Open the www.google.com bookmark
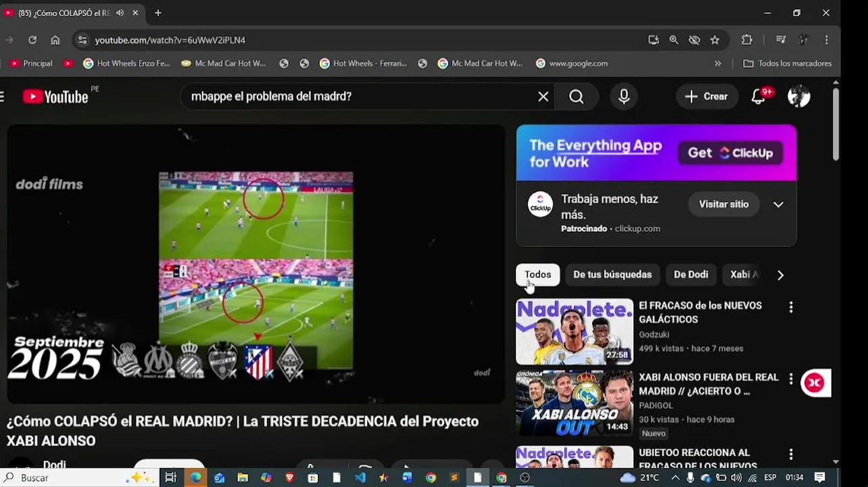Screen dimensions: 868x487 572,63
